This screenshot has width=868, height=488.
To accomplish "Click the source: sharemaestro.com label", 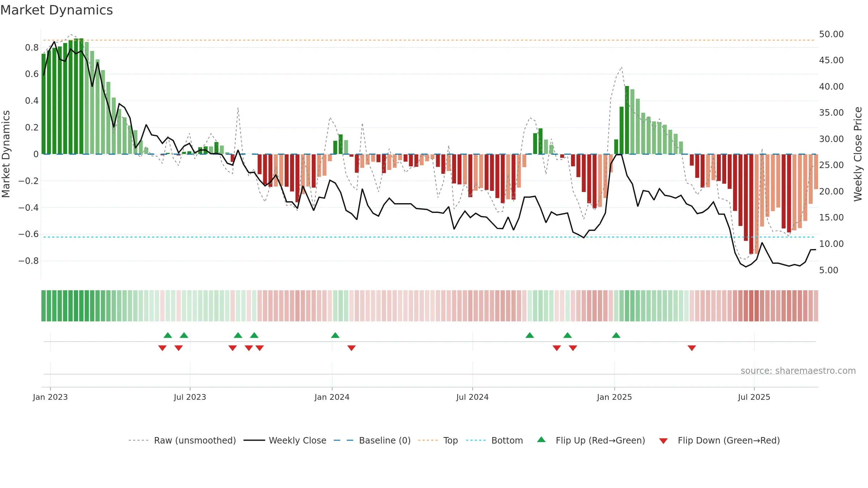I will point(798,371).
